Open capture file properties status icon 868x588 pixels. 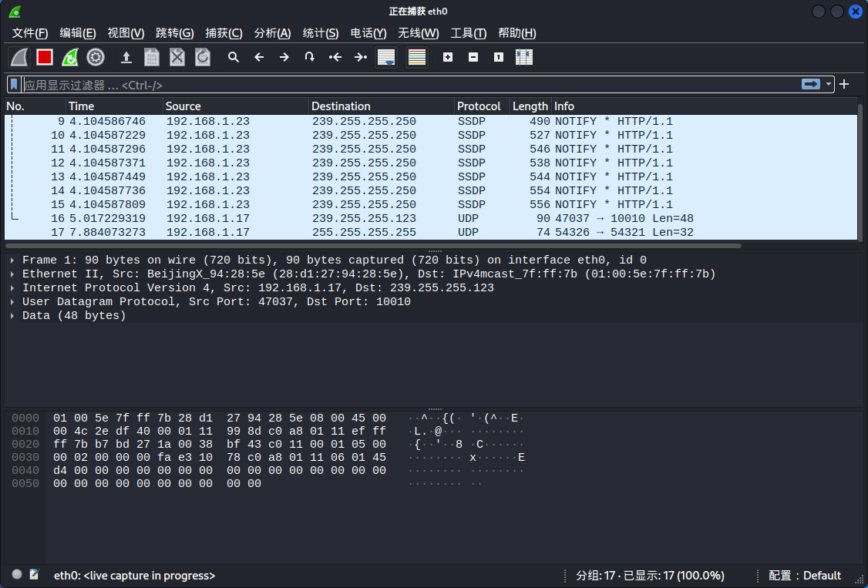35,575
